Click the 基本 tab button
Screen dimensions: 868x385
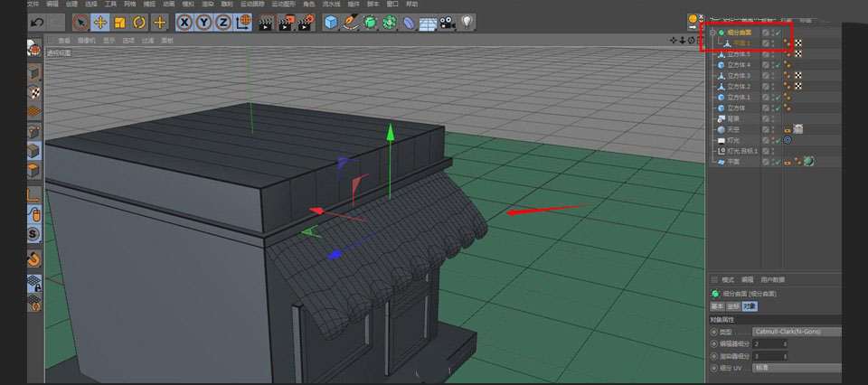pyautogui.click(x=717, y=306)
